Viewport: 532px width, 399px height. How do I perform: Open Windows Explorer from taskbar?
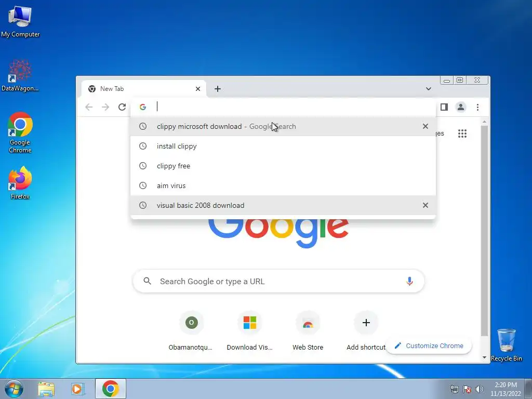point(46,389)
